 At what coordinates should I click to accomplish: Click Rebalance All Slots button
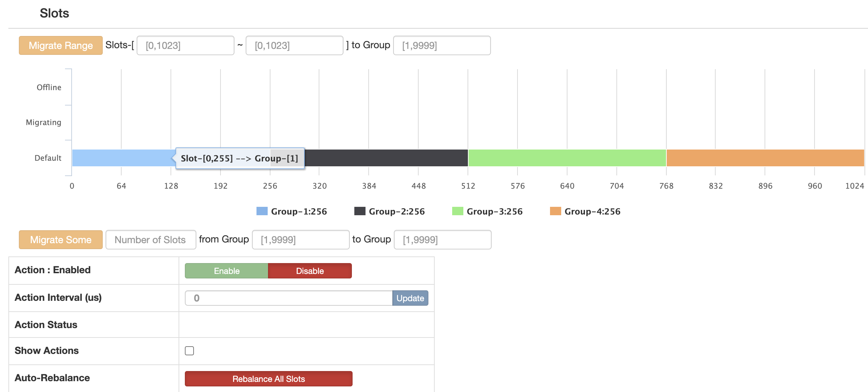(x=268, y=379)
